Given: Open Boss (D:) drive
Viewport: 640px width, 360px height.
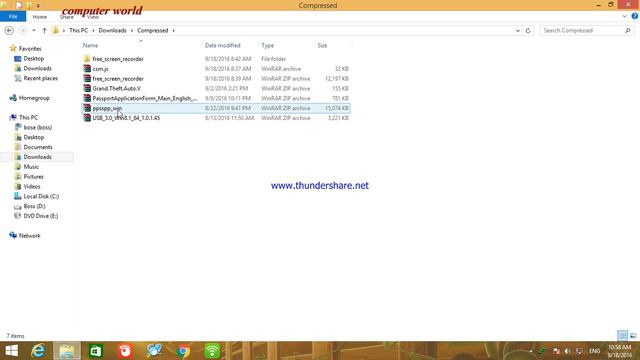Looking at the screenshot, I should 34,206.
